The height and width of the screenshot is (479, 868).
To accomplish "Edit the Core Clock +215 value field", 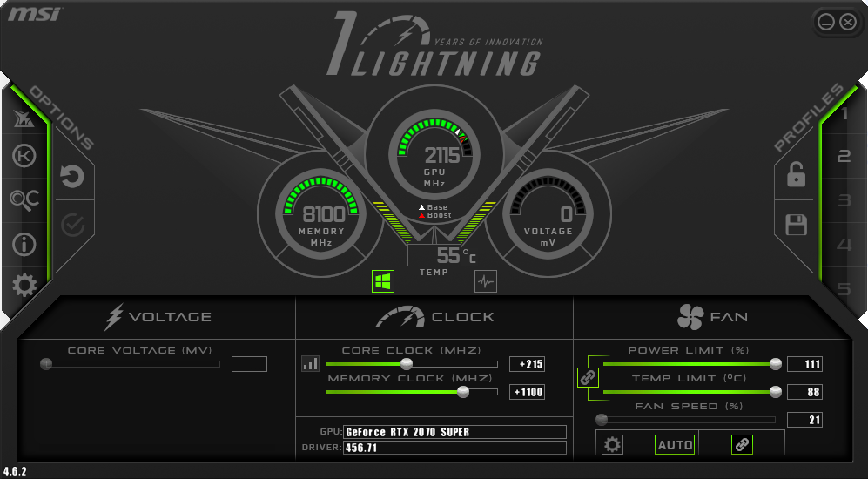I will (527, 364).
